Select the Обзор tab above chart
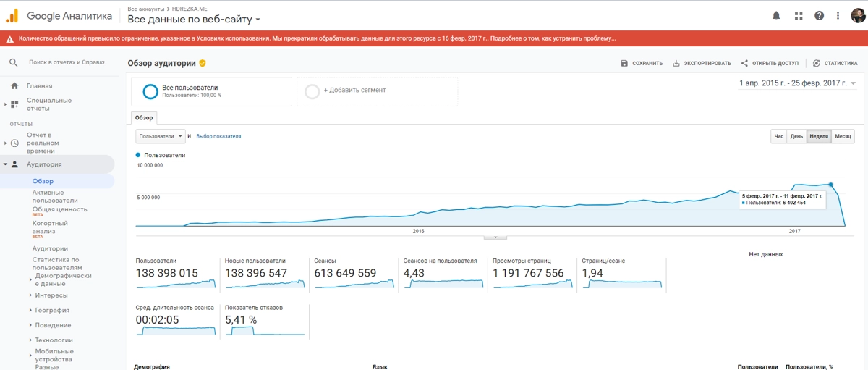 click(144, 117)
